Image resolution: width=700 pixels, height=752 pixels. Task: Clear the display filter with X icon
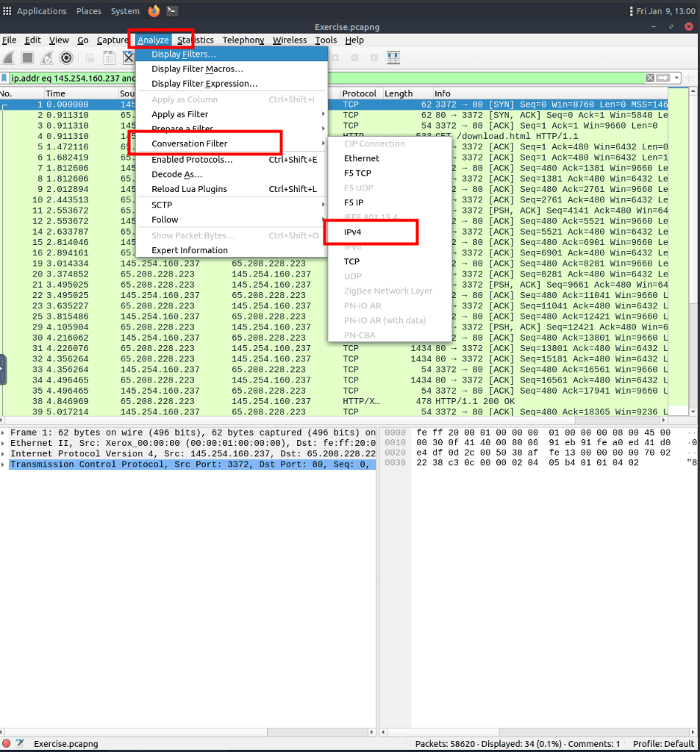(650, 78)
